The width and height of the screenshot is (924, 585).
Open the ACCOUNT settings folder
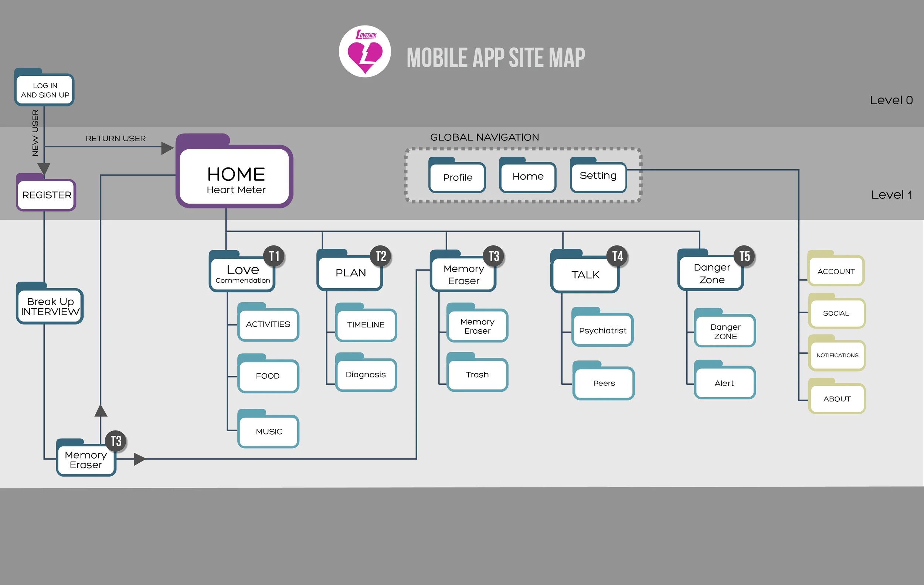[x=836, y=271]
